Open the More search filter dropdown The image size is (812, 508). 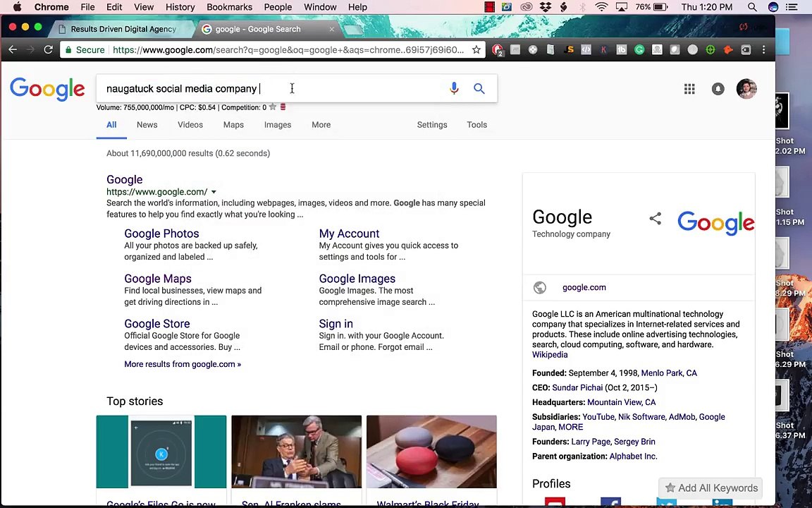tap(321, 124)
